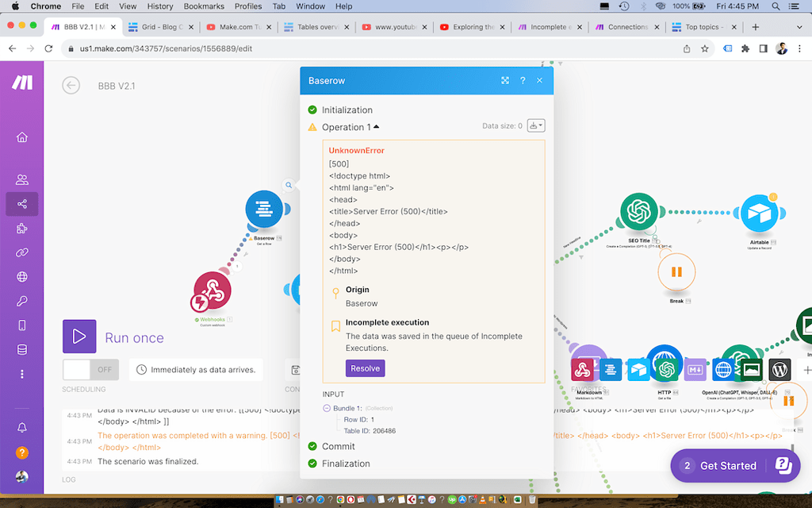Viewport: 812px width, 508px height.
Task: Click the Break pause module
Action: click(x=676, y=272)
